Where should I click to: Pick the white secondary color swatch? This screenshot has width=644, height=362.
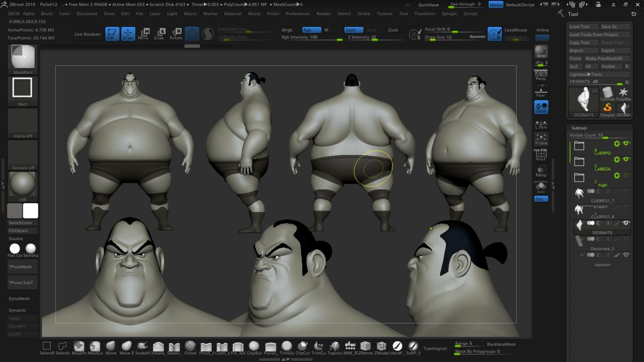[x=31, y=211]
